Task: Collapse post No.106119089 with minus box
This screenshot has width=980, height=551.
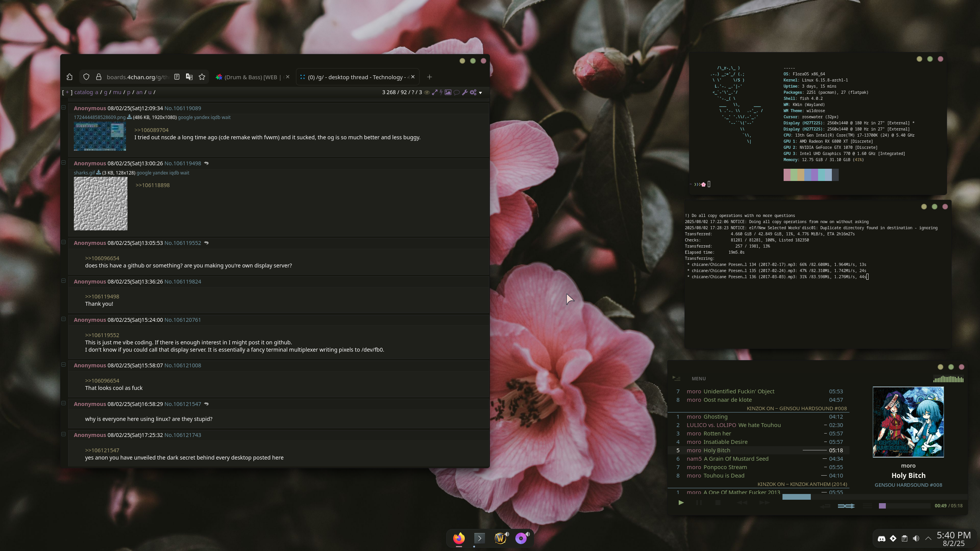Action: coord(64,108)
